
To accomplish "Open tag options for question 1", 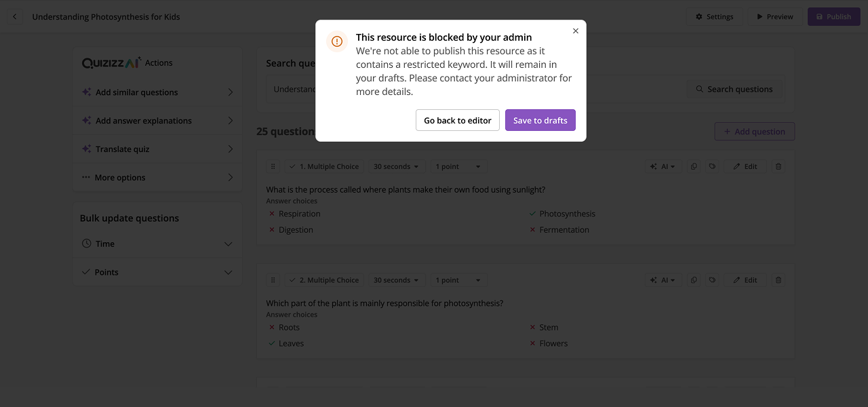I will pos(712,166).
